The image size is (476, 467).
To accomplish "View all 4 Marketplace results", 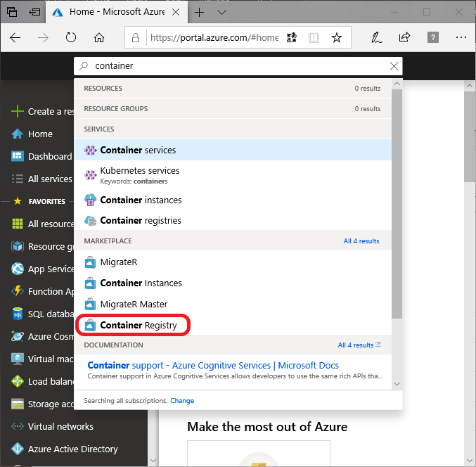I will [361, 241].
